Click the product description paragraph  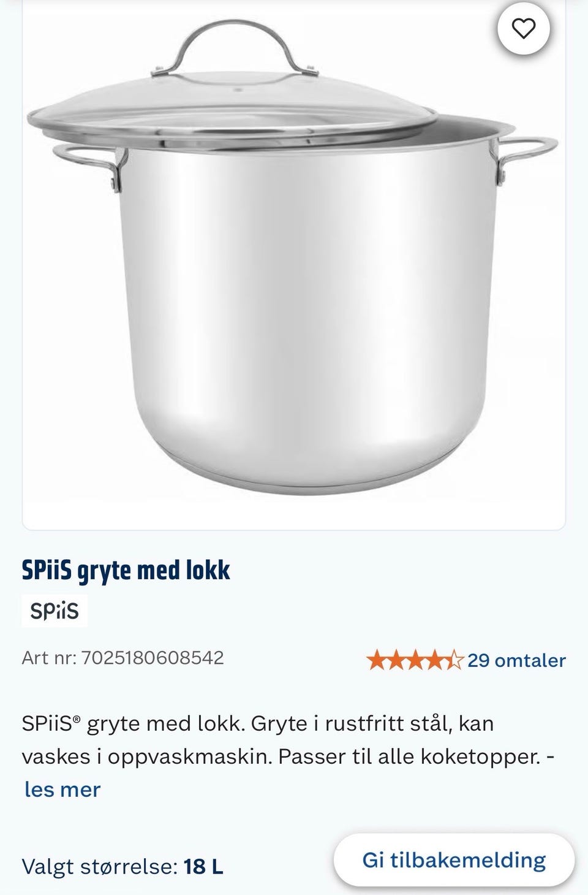point(288,740)
